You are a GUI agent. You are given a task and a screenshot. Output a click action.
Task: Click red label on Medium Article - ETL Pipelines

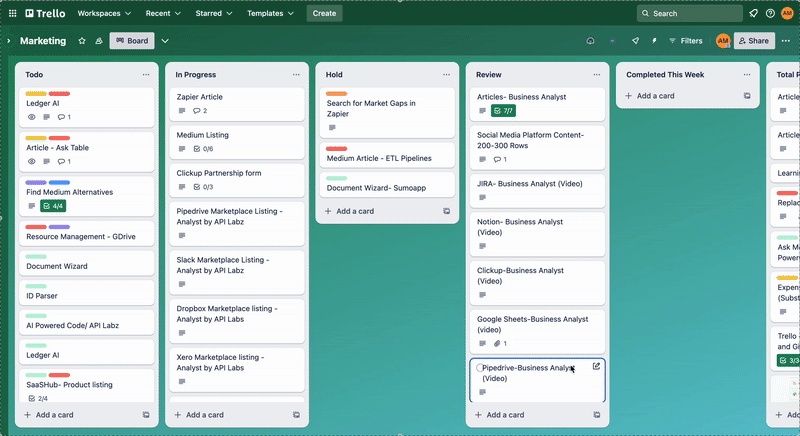point(337,148)
